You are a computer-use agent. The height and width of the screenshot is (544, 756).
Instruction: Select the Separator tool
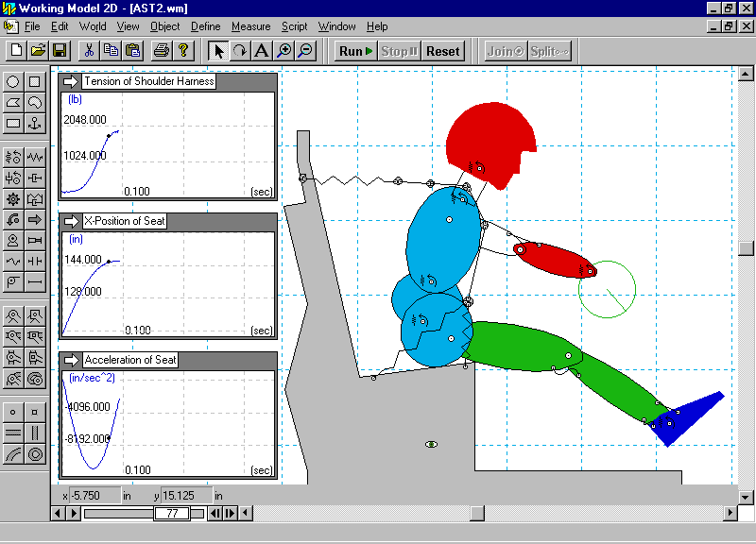click(35, 262)
